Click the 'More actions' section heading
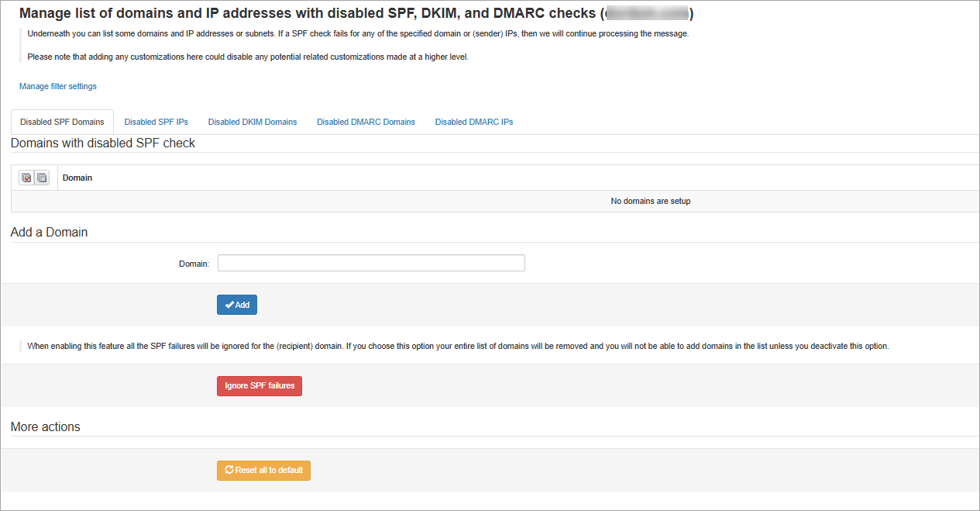The image size is (980, 511). point(45,426)
